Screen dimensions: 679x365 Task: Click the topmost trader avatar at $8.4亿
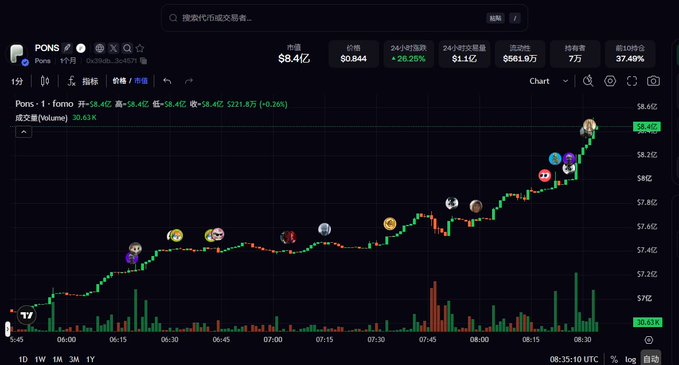pyautogui.click(x=589, y=125)
